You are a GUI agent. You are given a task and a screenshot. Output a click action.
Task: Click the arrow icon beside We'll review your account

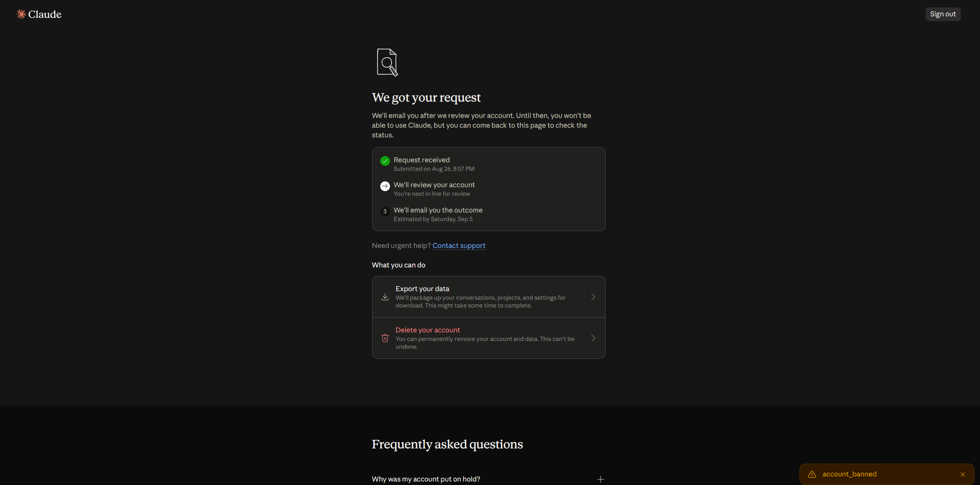click(385, 186)
